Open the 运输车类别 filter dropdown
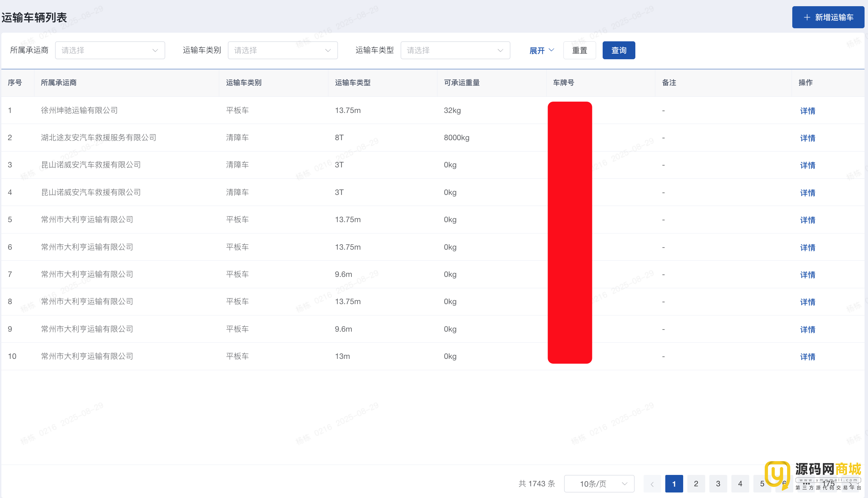 pyautogui.click(x=282, y=50)
